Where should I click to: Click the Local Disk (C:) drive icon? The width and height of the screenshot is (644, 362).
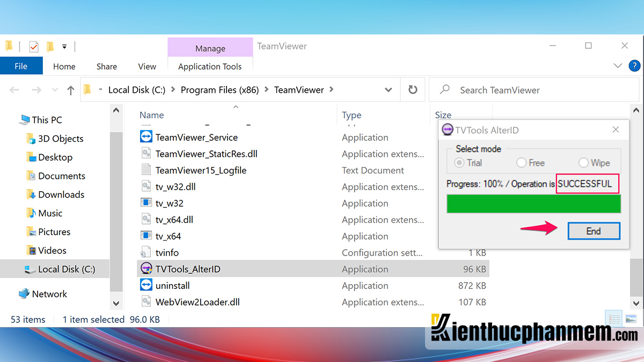[x=31, y=269]
